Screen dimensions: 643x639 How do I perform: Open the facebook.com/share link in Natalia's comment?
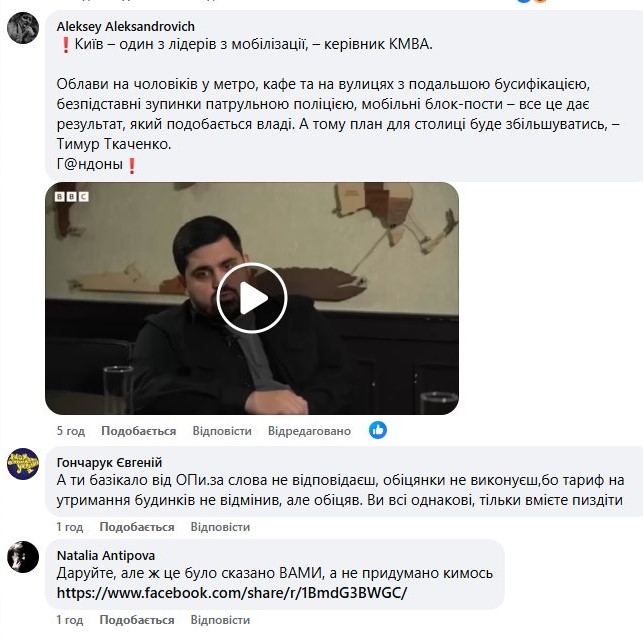click(233, 592)
